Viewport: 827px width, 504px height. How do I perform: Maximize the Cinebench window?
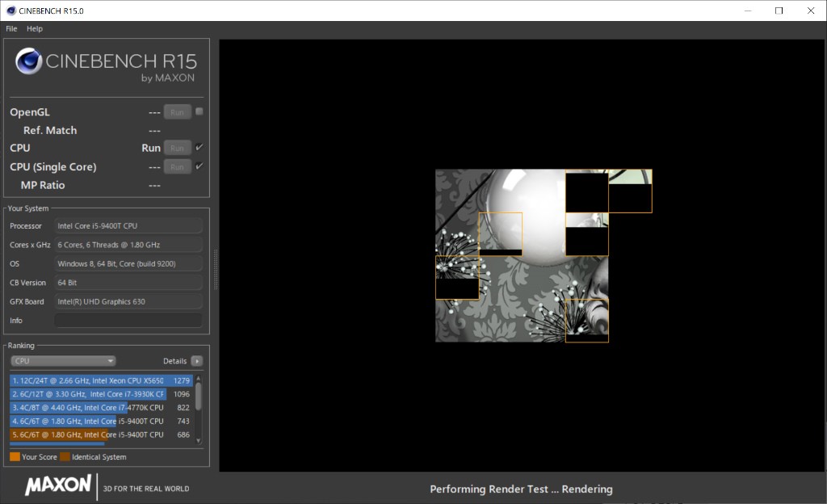[x=779, y=10]
